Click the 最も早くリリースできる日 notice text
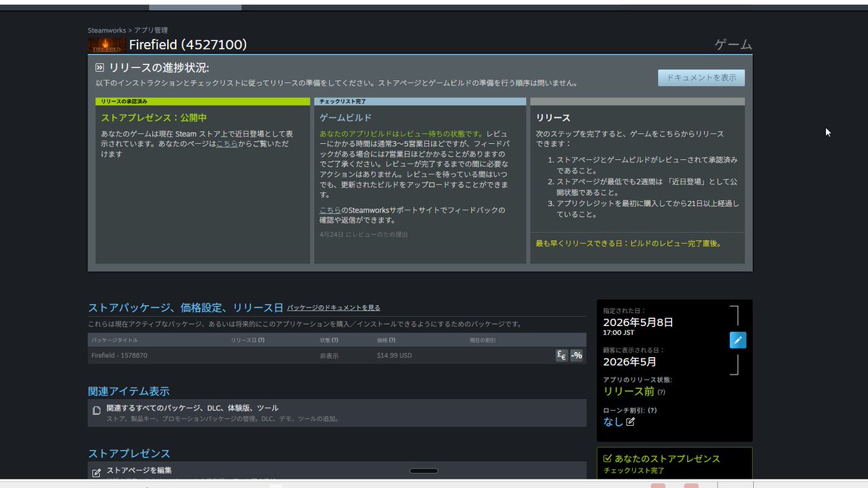868x488 pixels. [629, 243]
